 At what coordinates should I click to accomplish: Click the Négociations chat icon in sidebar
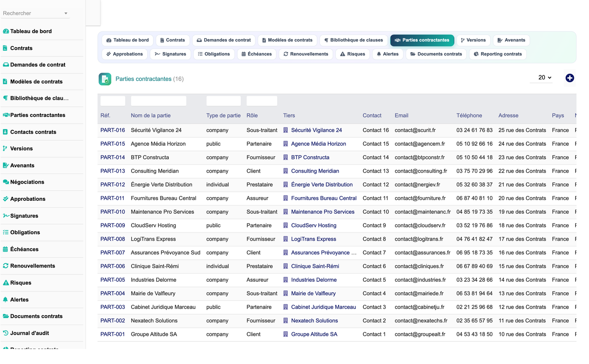(6, 182)
